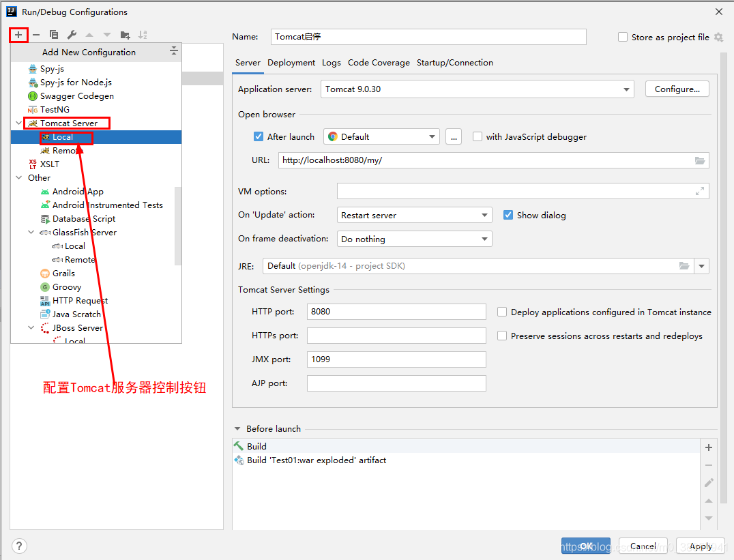Click the Sort Configurations icon
Viewport: 734px width, 560px height.
[x=143, y=35]
